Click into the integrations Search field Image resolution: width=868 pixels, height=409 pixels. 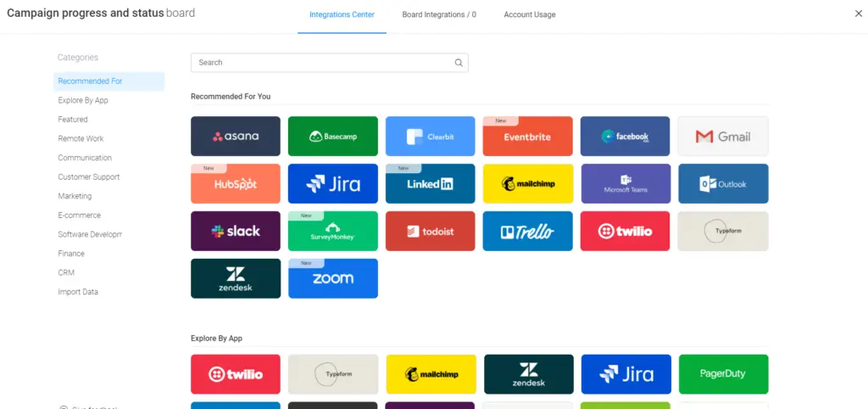coord(322,63)
